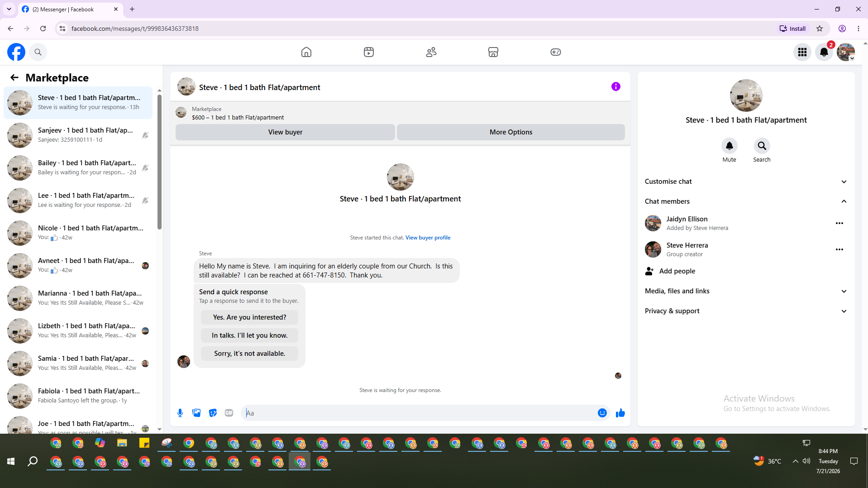Open the Samia conversation in the list

[x=78, y=364]
